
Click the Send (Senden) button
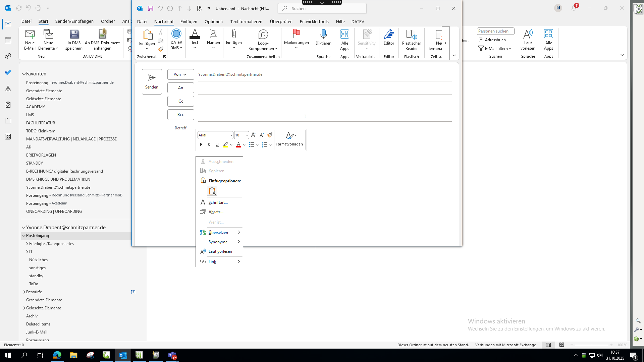click(152, 82)
